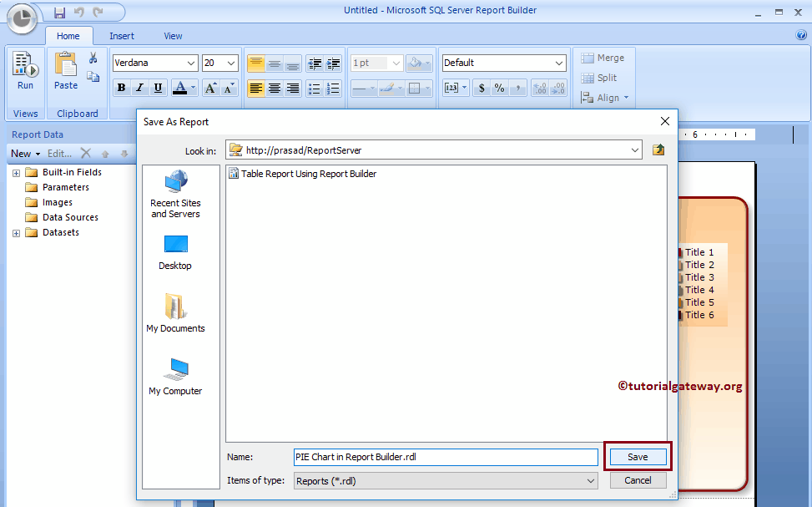This screenshot has height=507, width=812.
Task: Click the increase decimals icon
Action: click(x=558, y=89)
